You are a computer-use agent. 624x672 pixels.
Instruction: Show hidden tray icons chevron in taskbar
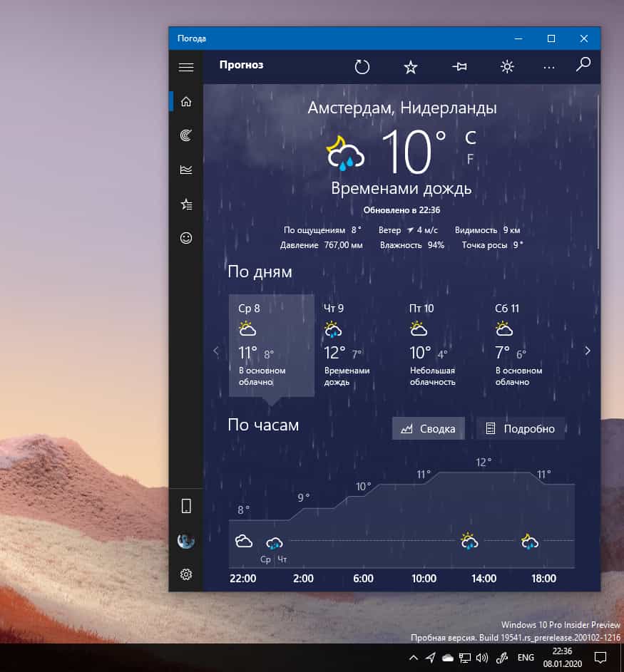pos(414,657)
